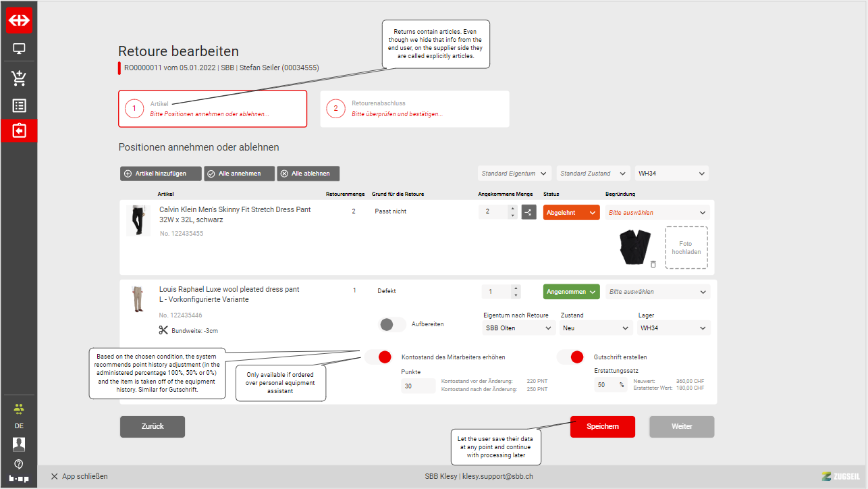Click the Punkte input field
The width and height of the screenshot is (868, 489).
coord(418,386)
